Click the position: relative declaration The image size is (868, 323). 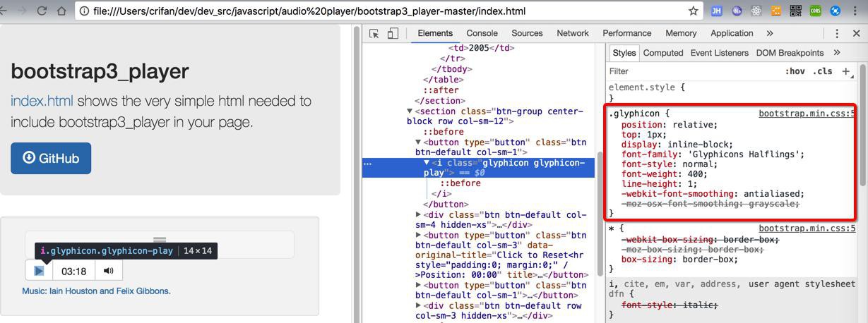tap(670, 125)
